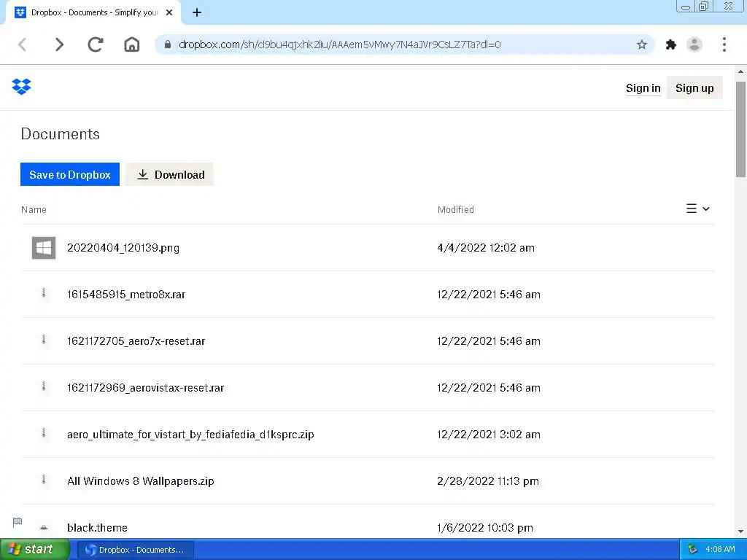Click the archive icon for 1615485915_metro8x.rar
Viewport: 747px width, 560px height.
[x=44, y=293]
